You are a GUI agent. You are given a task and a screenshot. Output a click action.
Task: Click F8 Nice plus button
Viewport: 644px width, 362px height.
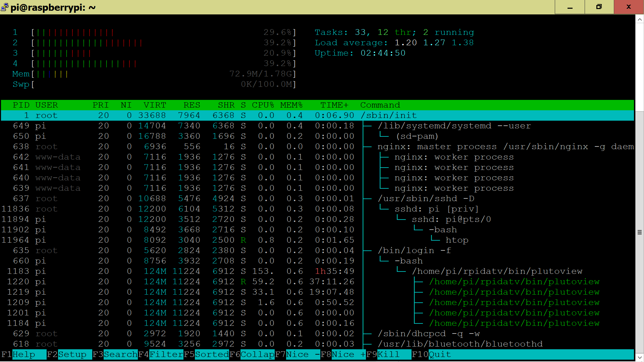(343, 354)
